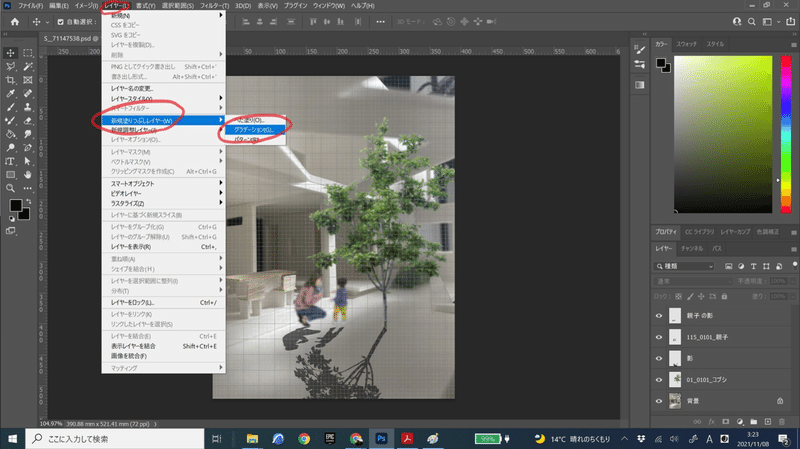Select the Rectangular Marquee tool
Image resolution: width=800 pixels, height=449 pixels.
[28, 53]
